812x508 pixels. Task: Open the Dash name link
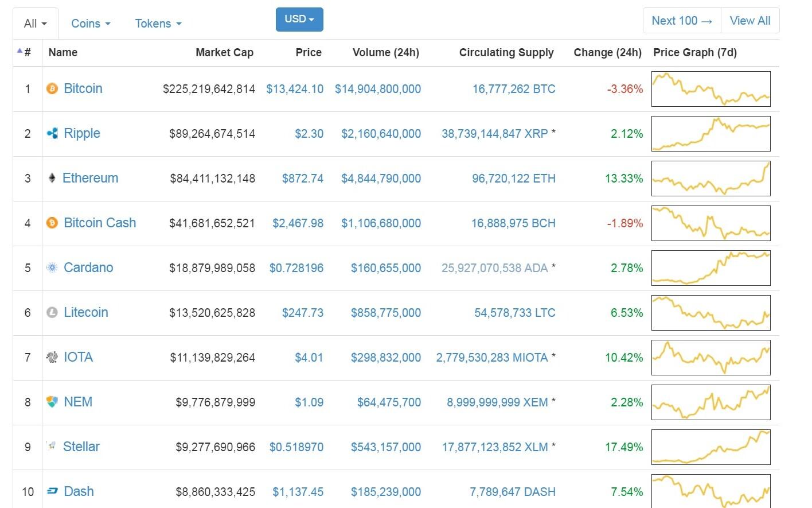tap(79, 491)
